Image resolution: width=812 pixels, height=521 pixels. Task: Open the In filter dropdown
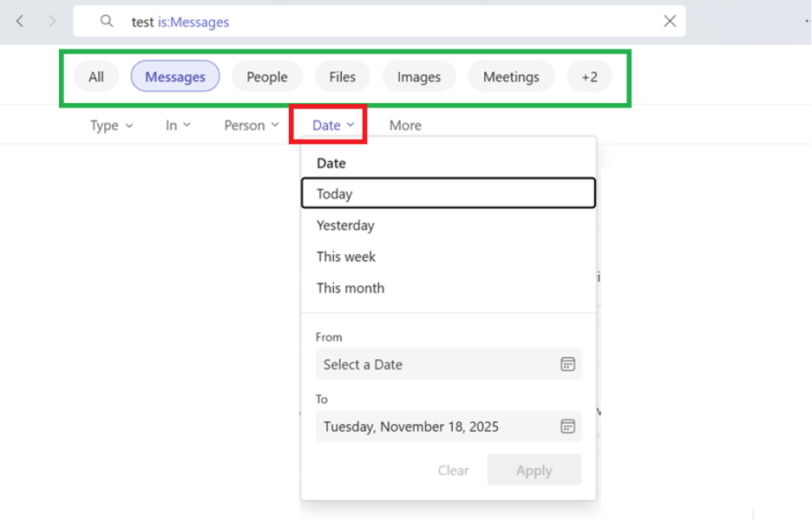[x=178, y=125]
